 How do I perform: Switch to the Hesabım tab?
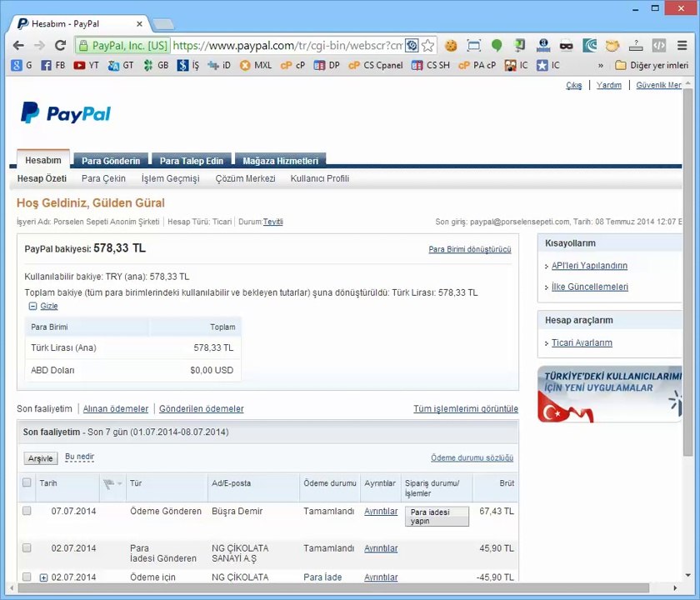tap(43, 160)
